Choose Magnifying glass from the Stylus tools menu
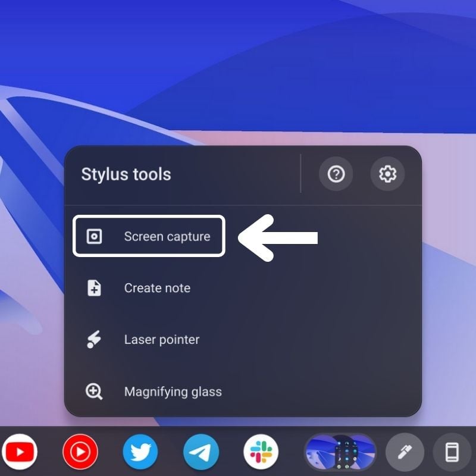This screenshot has height=476, width=476. [172, 392]
